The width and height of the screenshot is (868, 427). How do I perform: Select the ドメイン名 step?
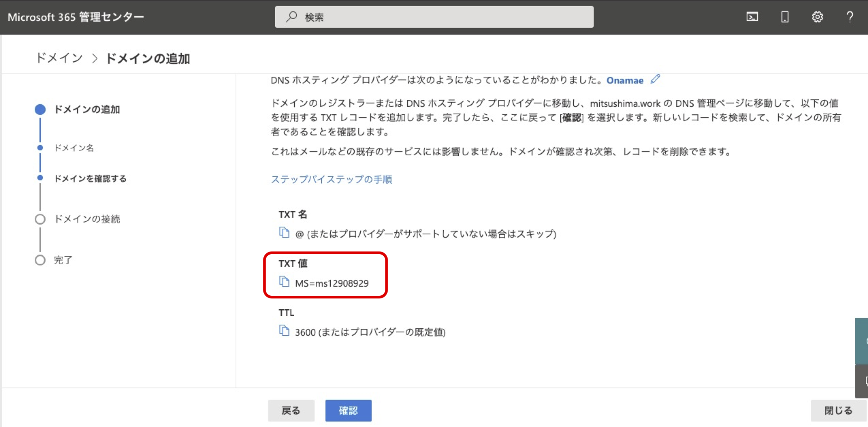74,148
